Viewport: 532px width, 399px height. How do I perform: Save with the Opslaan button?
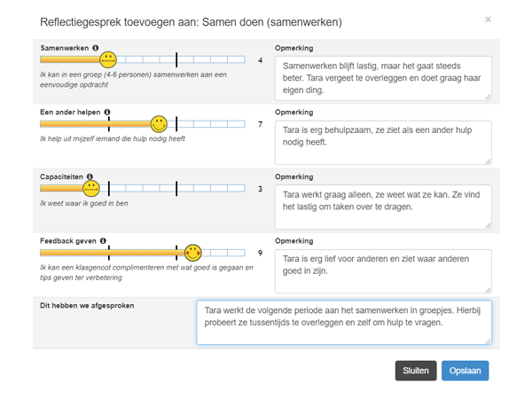click(465, 371)
